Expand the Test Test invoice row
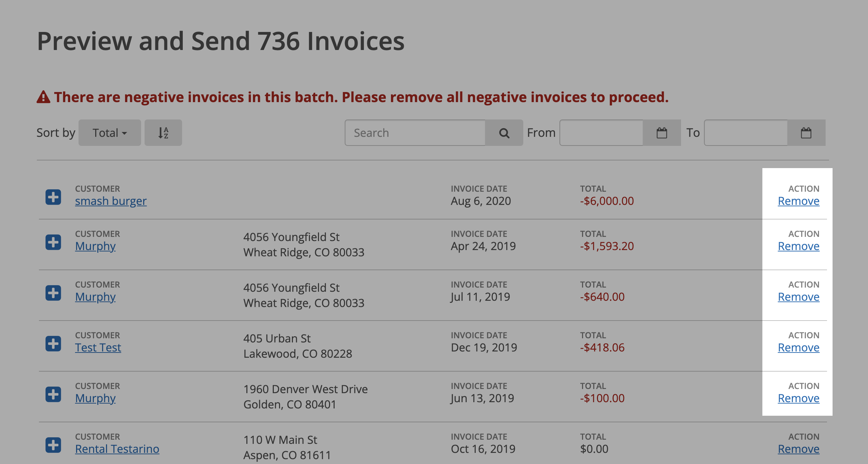Image resolution: width=868 pixels, height=464 pixels. point(53,343)
